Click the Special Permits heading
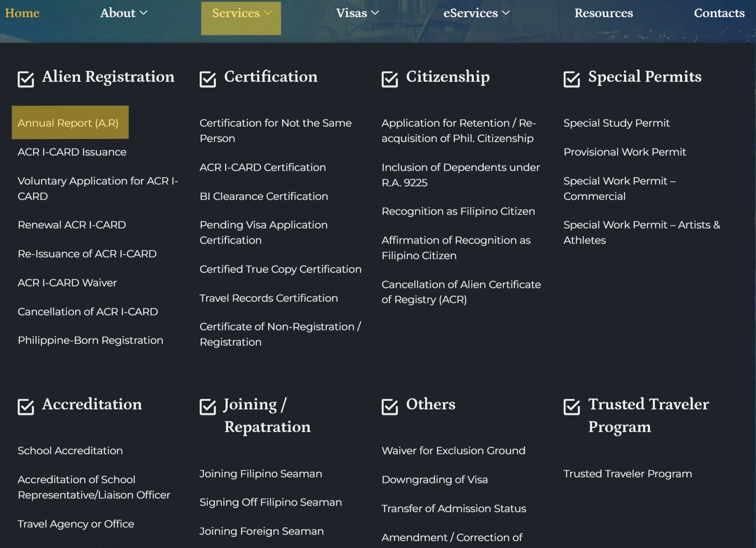The height and width of the screenshot is (548, 756). (645, 77)
